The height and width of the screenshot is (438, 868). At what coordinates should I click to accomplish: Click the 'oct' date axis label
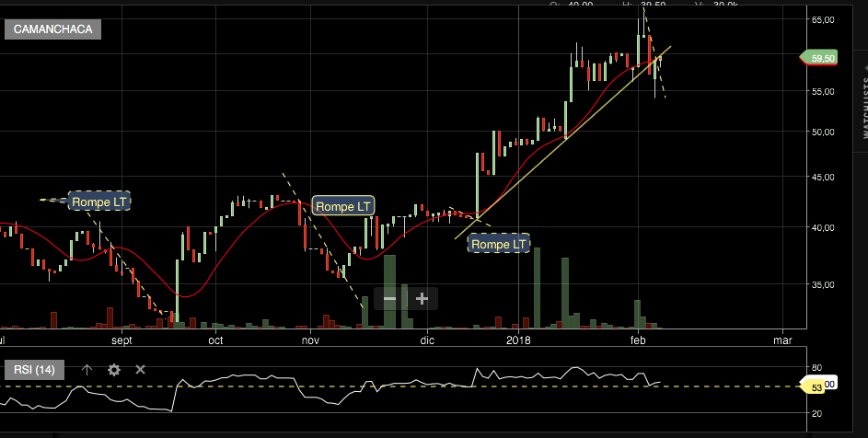[216, 340]
